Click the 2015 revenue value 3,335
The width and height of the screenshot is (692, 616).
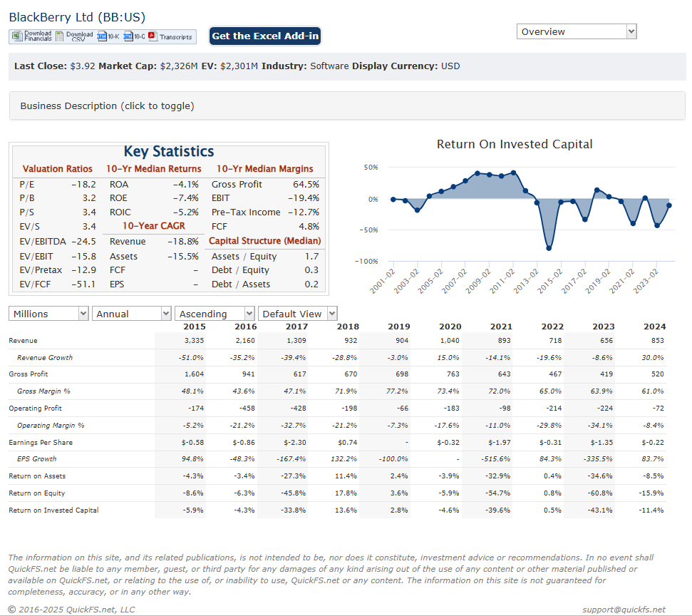click(194, 341)
